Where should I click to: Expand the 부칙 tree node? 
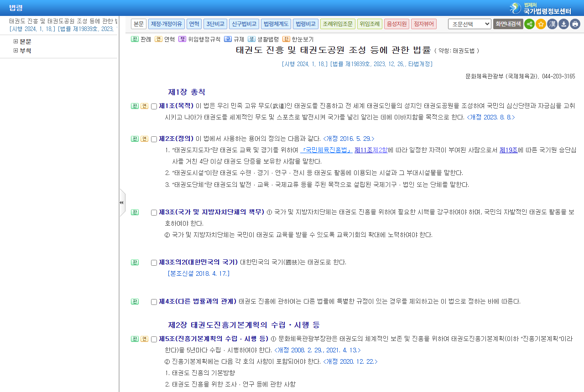pyautogui.click(x=16, y=51)
